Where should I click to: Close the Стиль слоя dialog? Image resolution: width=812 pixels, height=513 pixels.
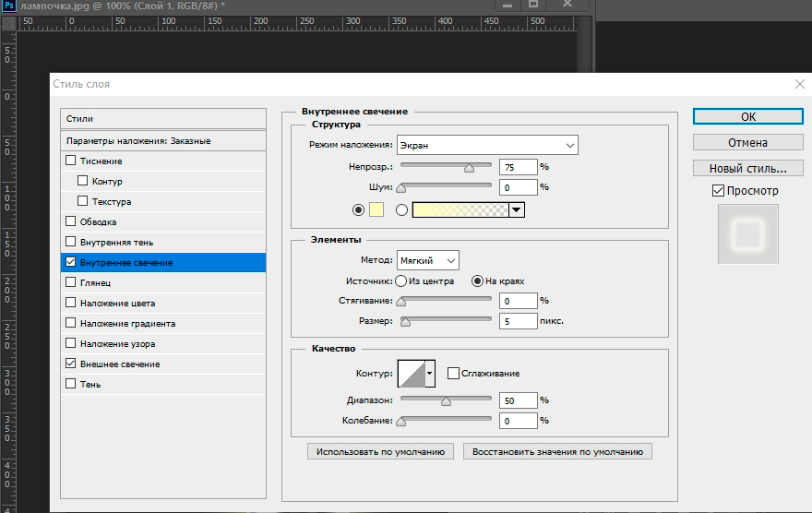[x=799, y=84]
